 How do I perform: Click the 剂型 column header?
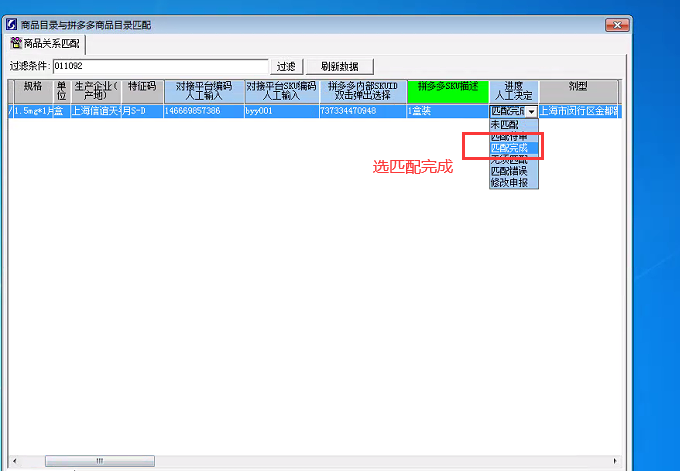578,92
